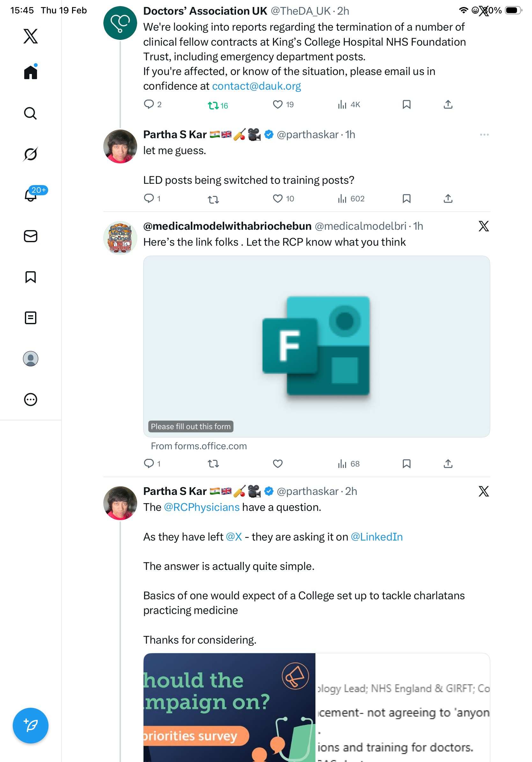Go to Home feed icon

31,72
